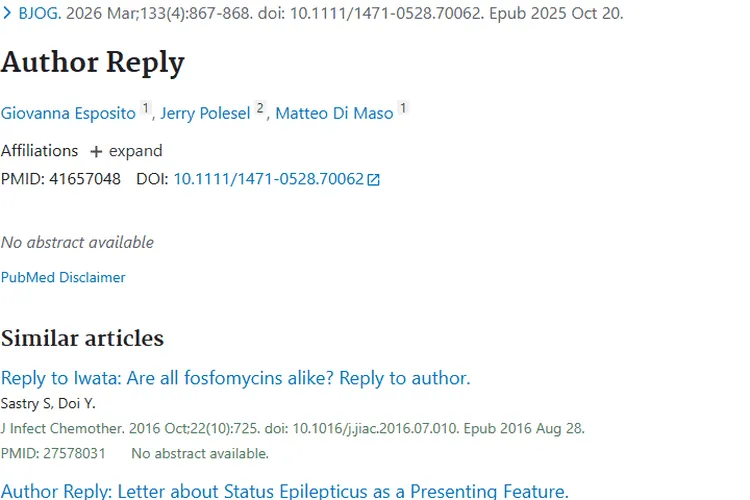Click the chevron icon before BJOG
Screen dimensions: 750x500
click(7, 14)
